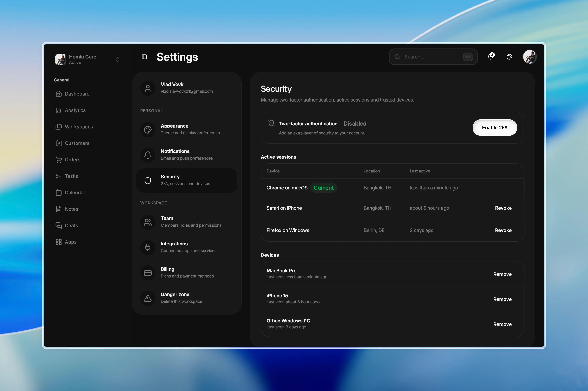The height and width of the screenshot is (391, 588).
Task: Open Workspaces in sidebar
Action: pyautogui.click(x=79, y=127)
